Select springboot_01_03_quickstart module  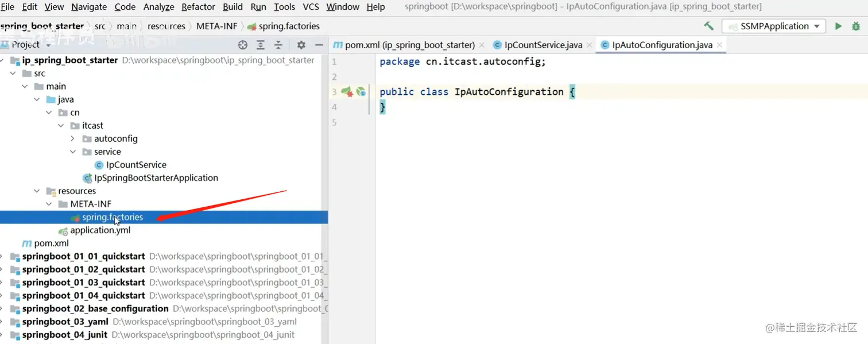(x=83, y=283)
